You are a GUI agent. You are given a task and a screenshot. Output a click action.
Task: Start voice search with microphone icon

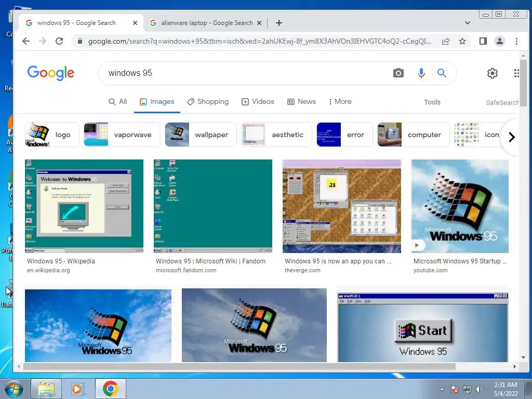click(421, 73)
